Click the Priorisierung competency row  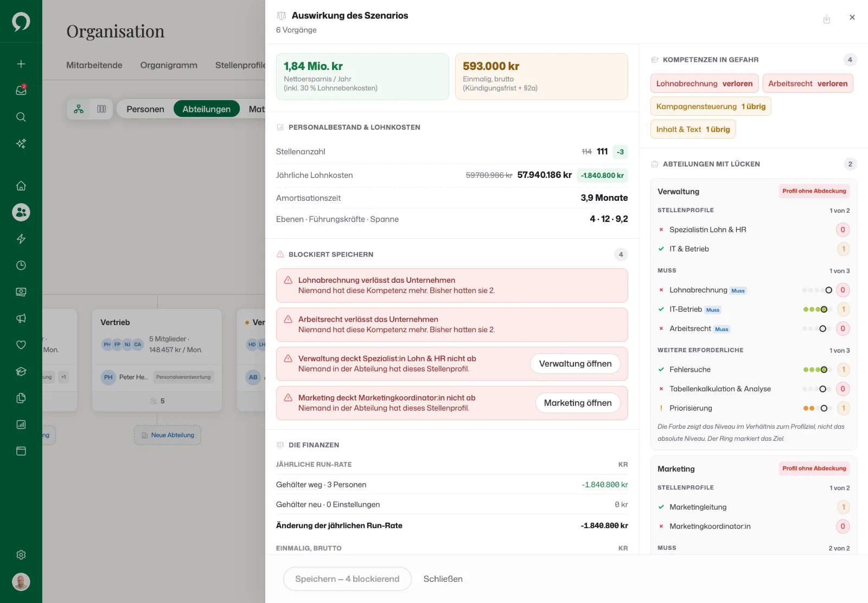754,408
